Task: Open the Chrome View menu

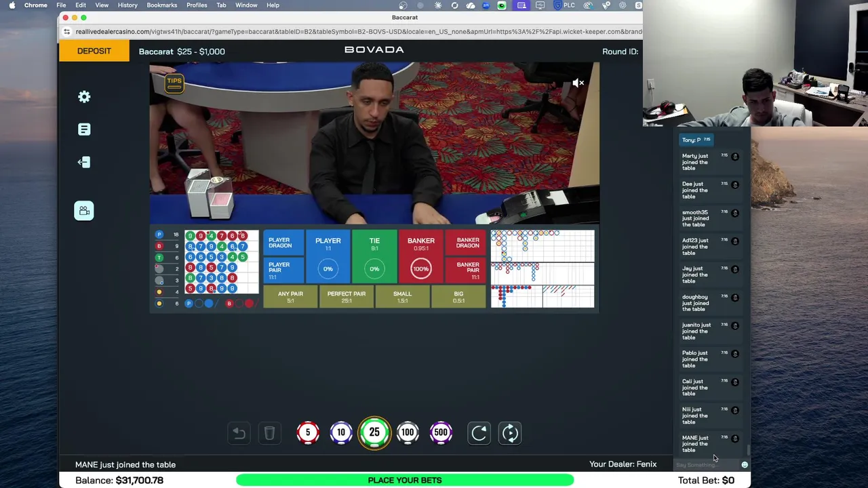Action: point(102,5)
